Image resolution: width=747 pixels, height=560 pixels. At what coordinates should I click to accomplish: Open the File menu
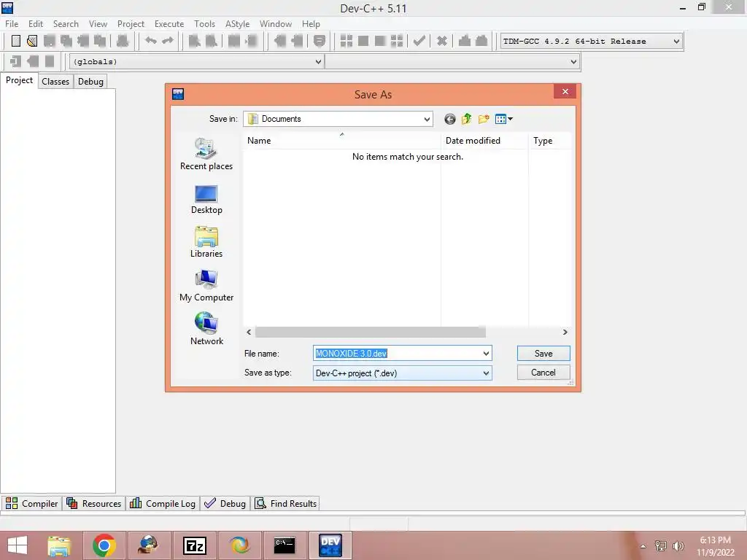tap(12, 24)
